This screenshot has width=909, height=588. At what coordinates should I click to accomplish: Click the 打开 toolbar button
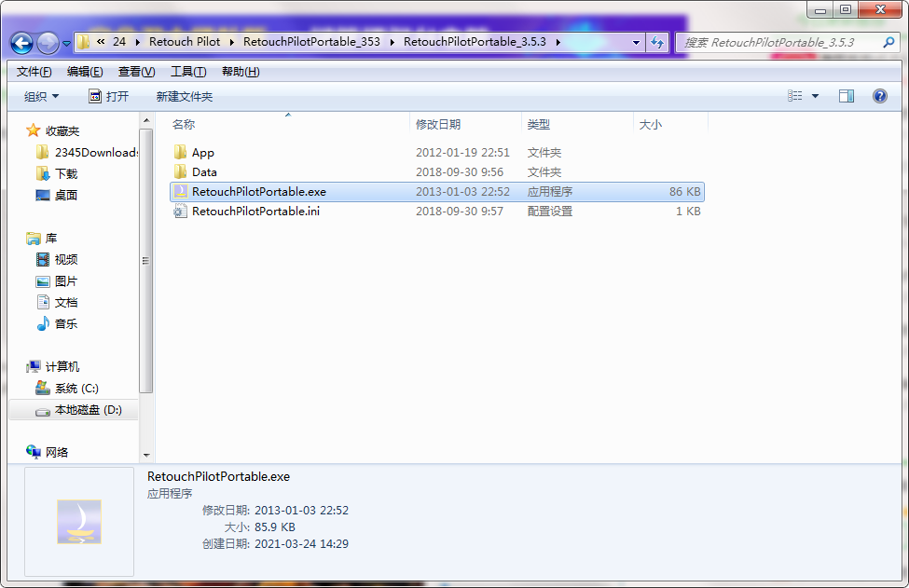pos(109,96)
